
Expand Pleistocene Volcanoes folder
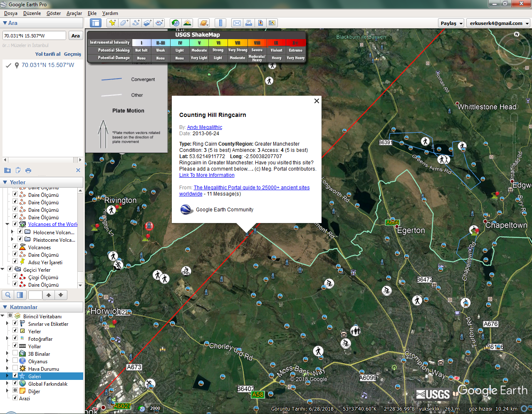point(12,239)
